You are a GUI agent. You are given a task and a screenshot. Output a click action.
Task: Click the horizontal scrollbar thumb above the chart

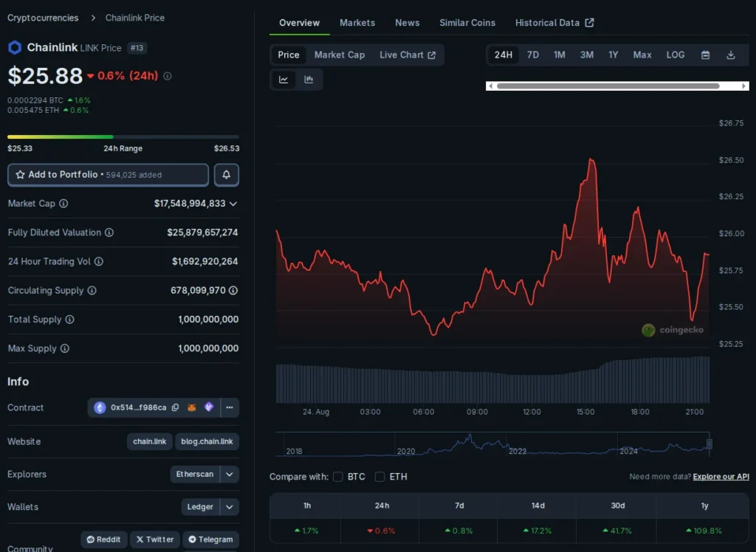click(608, 86)
